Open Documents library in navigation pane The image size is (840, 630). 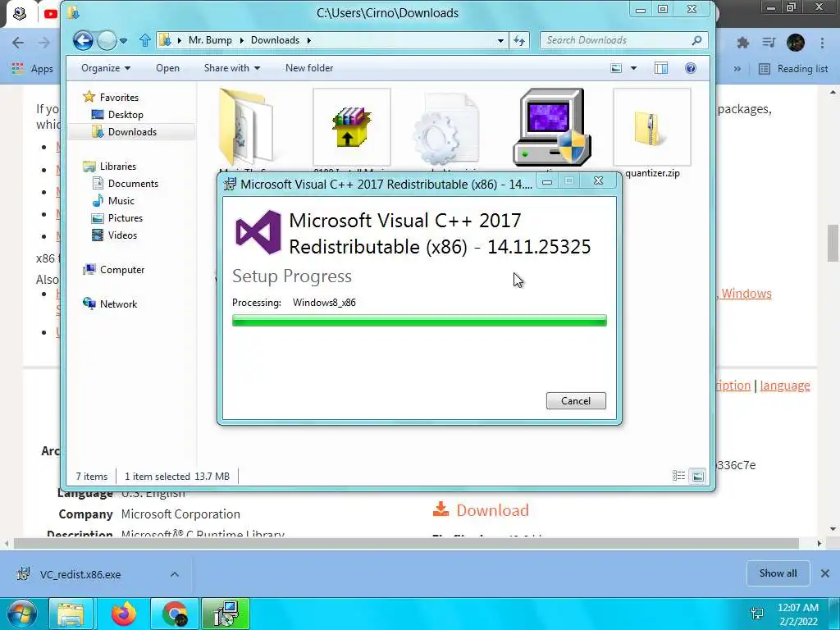click(126, 183)
